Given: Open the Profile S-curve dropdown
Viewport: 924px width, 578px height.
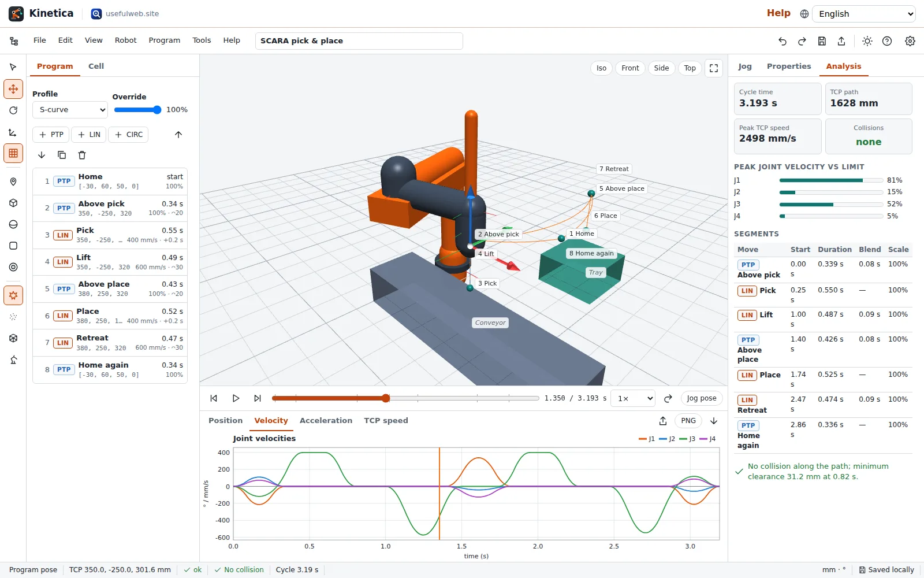Looking at the screenshot, I should 70,110.
